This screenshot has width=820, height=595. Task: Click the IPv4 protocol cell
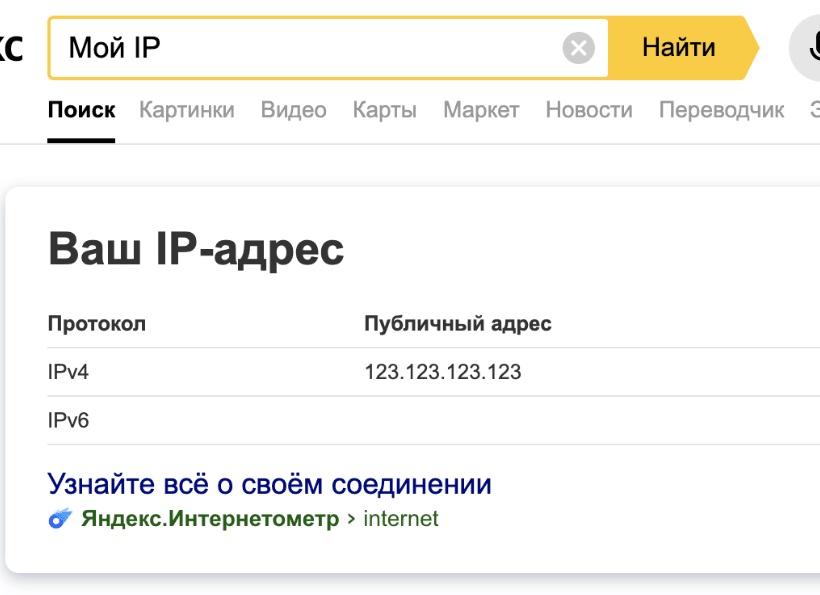(68, 372)
